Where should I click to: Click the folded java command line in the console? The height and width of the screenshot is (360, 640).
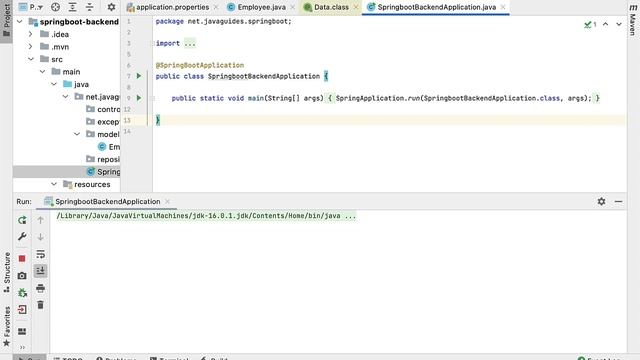click(x=206, y=216)
